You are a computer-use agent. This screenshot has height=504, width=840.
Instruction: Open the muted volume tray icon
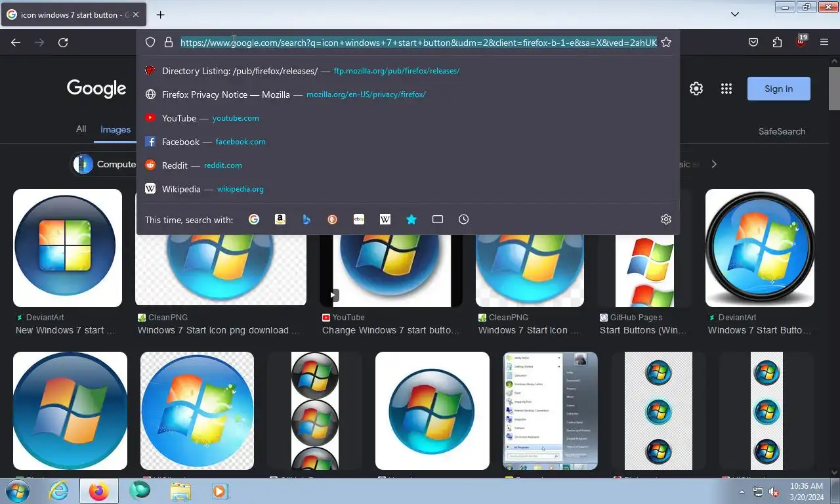pyautogui.click(x=774, y=492)
